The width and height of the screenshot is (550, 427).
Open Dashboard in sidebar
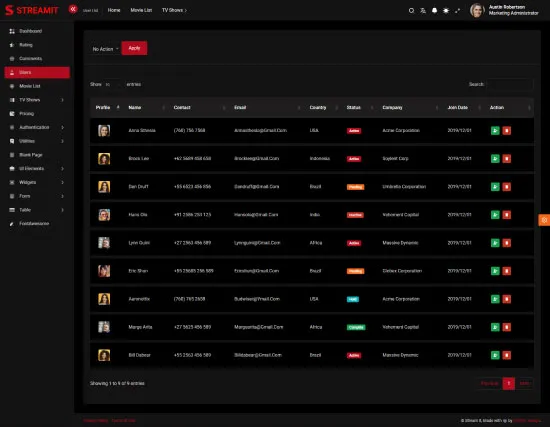click(37, 31)
